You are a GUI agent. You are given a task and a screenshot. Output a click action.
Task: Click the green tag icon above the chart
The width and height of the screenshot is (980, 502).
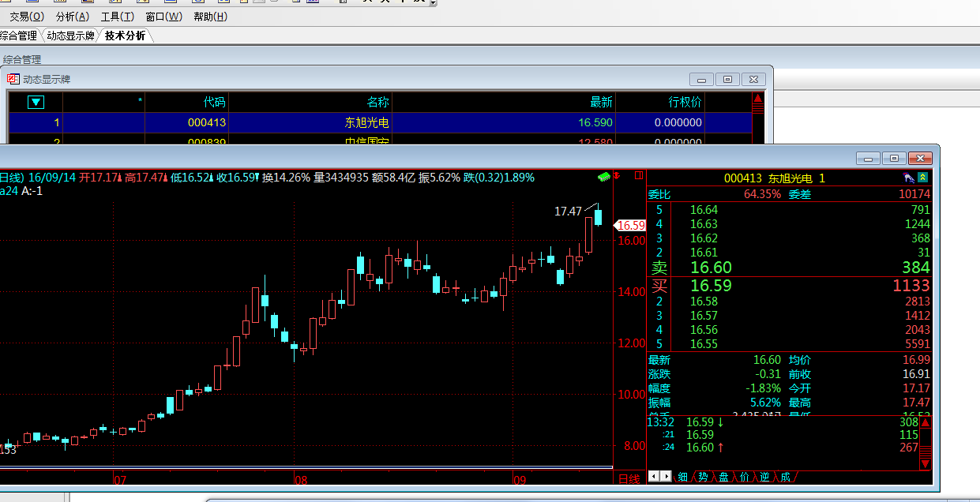[604, 176]
